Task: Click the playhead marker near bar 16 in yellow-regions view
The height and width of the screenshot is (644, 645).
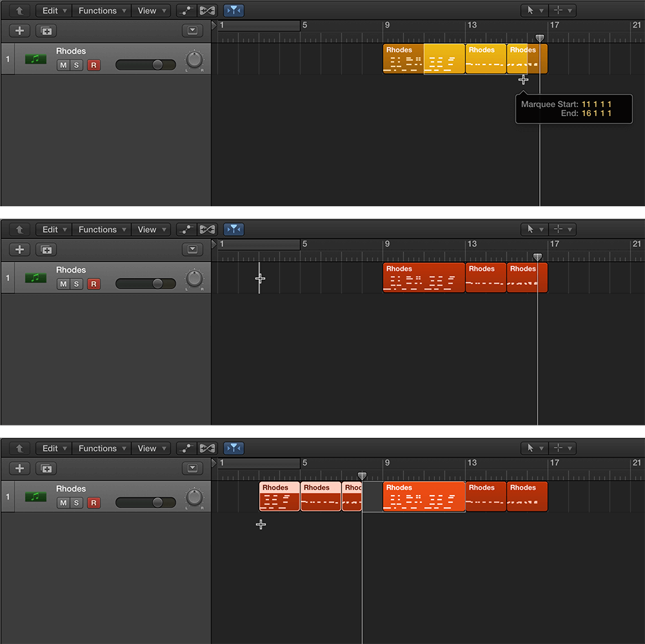Action: coord(540,38)
